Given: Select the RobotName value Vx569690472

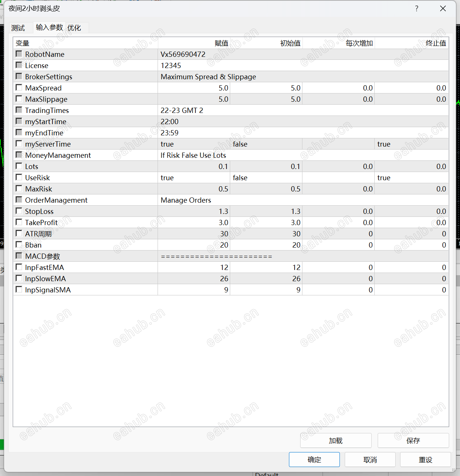Looking at the screenshot, I should coord(183,54).
